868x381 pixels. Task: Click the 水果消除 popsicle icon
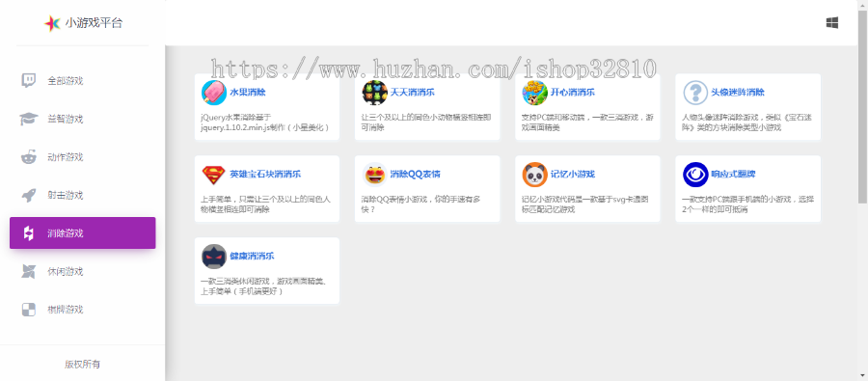[x=214, y=93]
